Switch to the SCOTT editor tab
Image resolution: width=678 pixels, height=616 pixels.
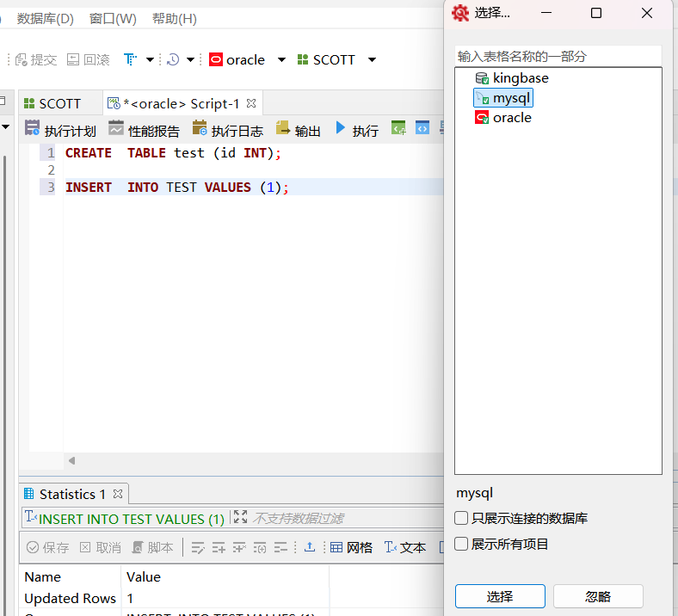pyautogui.click(x=52, y=103)
